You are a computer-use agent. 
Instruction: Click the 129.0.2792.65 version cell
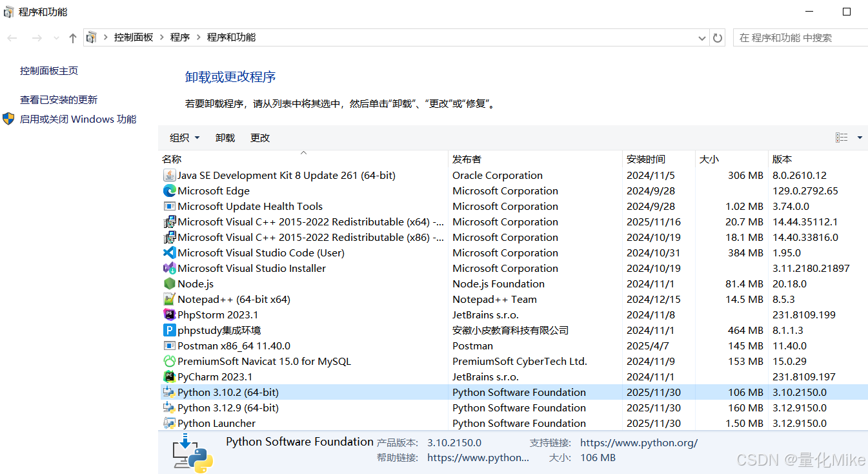click(805, 191)
